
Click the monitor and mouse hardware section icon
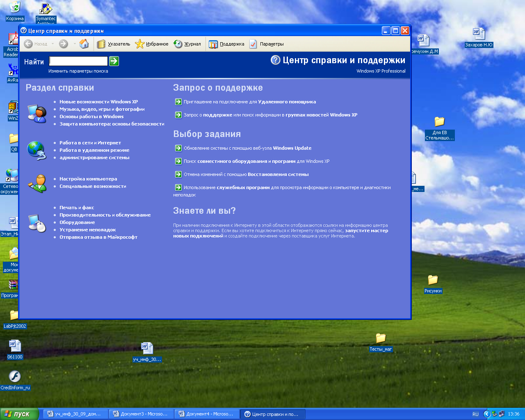click(x=37, y=223)
